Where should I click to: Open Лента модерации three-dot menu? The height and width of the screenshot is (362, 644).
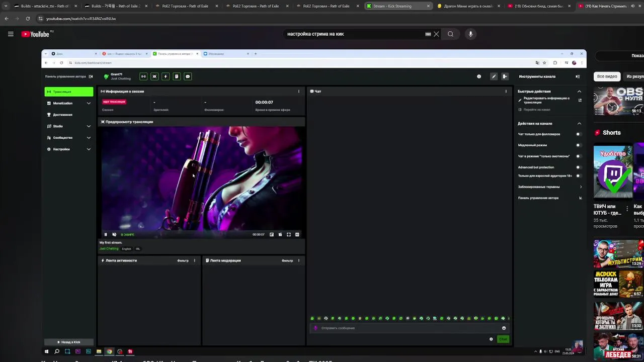(x=299, y=261)
